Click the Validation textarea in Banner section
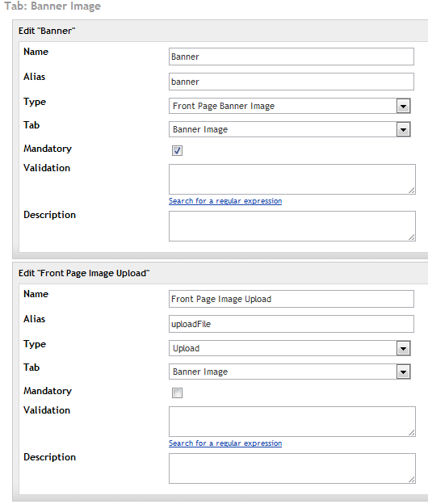 (292, 179)
